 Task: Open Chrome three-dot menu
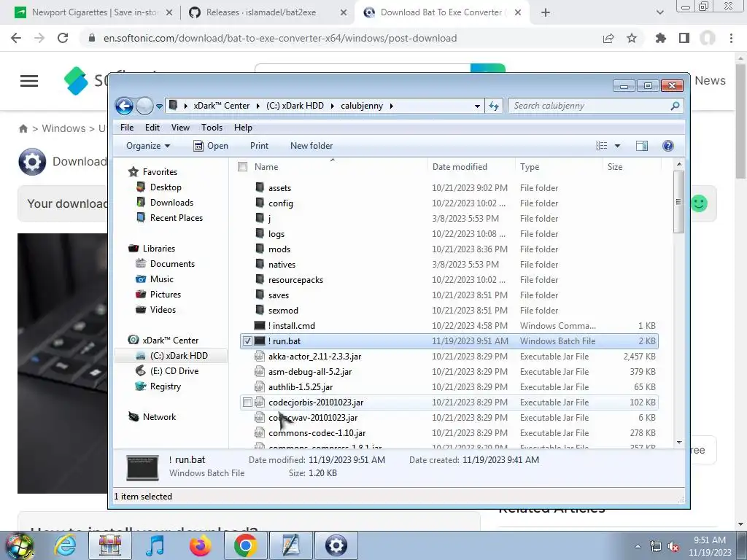click(731, 38)
